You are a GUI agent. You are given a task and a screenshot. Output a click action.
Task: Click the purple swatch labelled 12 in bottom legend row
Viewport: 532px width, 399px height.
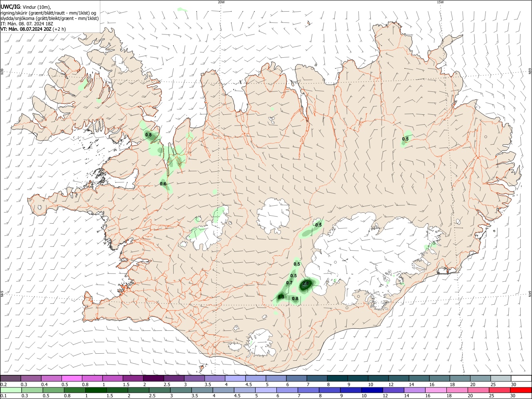393,390
